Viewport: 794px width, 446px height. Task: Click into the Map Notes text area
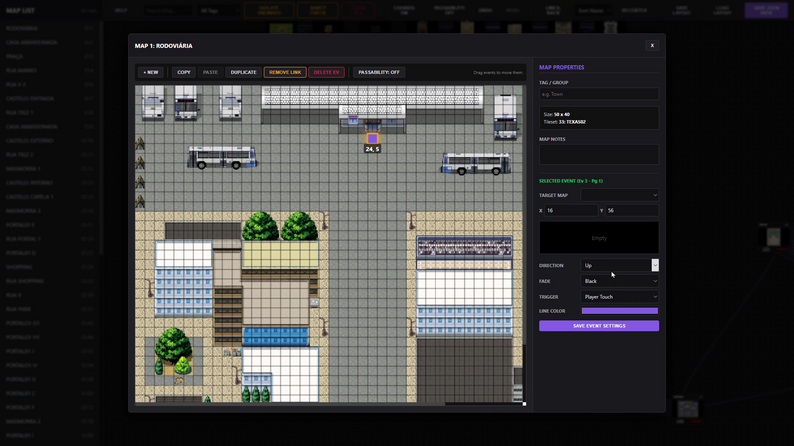click(x=599, y=154)
